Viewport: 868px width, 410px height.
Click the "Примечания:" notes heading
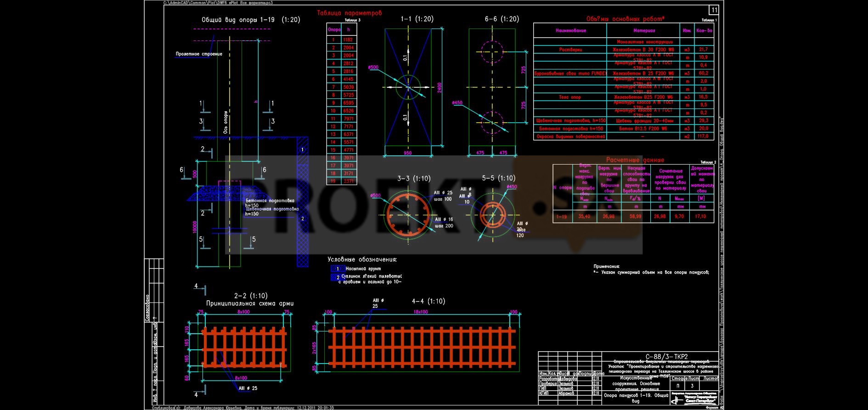(x=606, y=266)
